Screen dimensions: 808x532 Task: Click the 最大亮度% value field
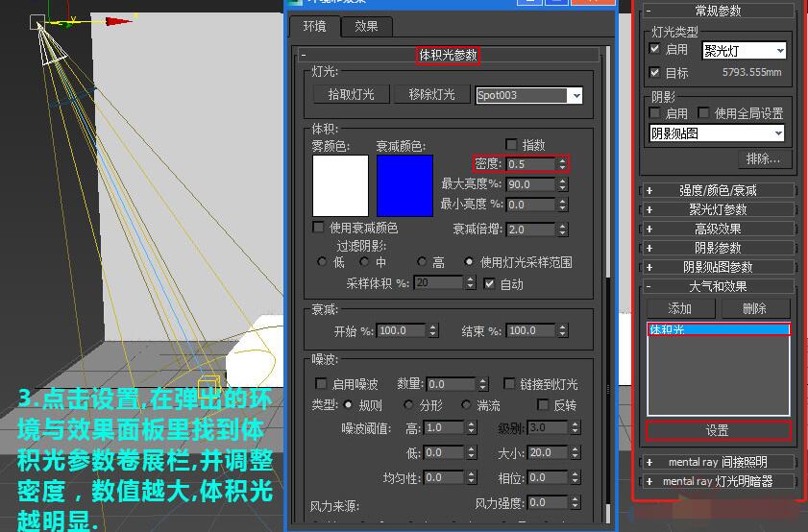point(530,184)
